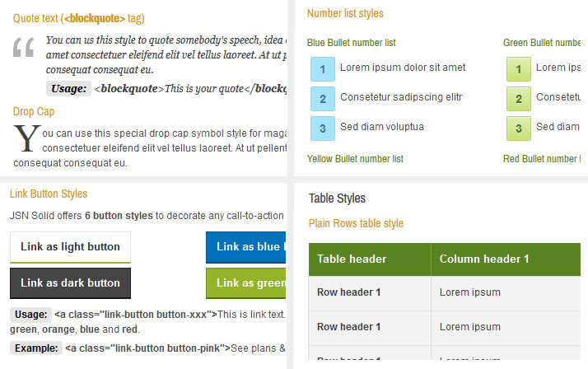
Task: Click green bullet number 3
Action: (x=518, y=128)
